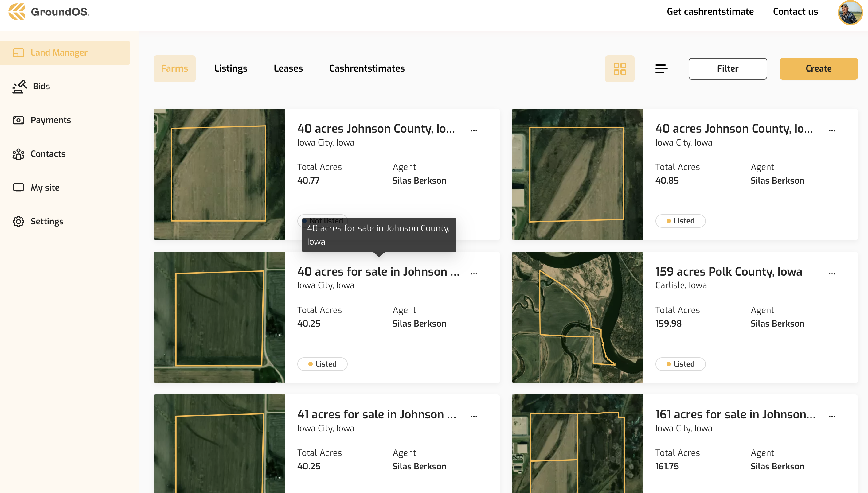This screenshot has height=493, width=868.
Task: Open more options for 40 acres for sale card
Action: click(474, 274)
